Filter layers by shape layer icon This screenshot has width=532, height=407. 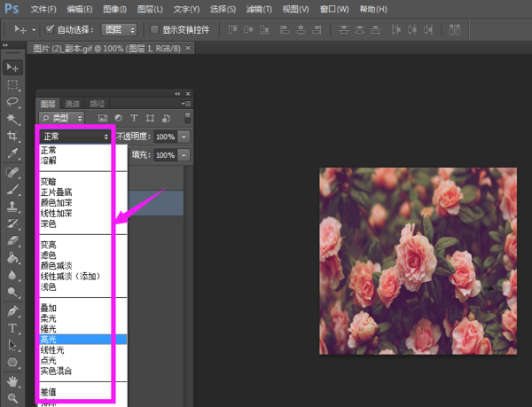150,118
